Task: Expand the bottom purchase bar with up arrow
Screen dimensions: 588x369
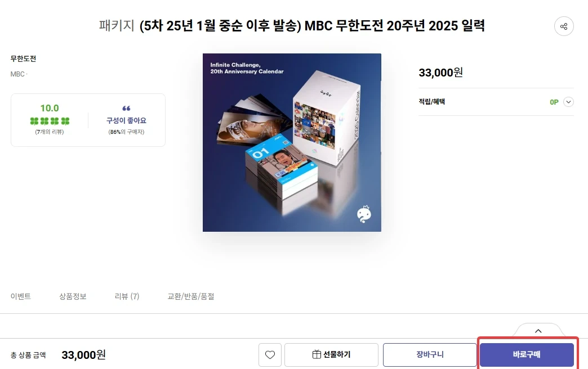Action: (x=538, y=331)
